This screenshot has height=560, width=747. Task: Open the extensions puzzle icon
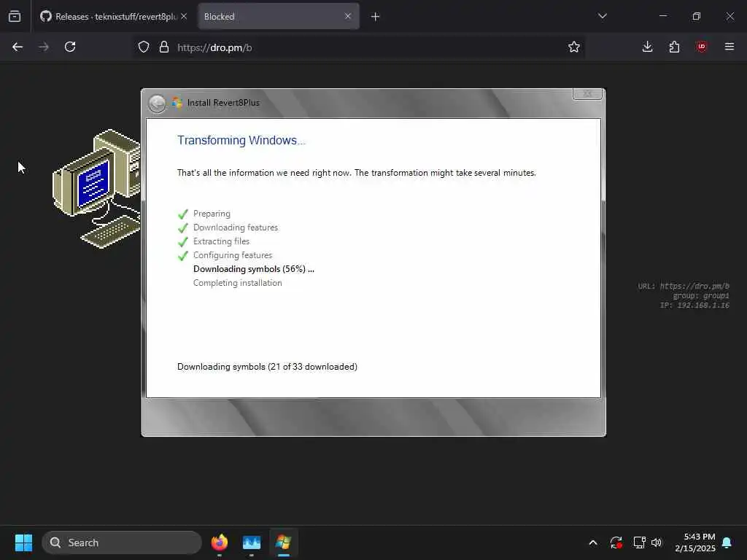pos(674,47)
